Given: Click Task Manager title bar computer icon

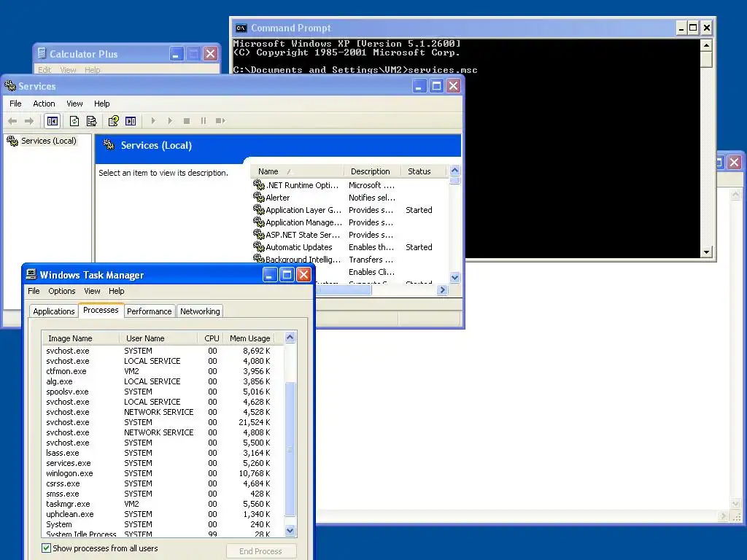Looking at the screenshot, I should 31,274.
